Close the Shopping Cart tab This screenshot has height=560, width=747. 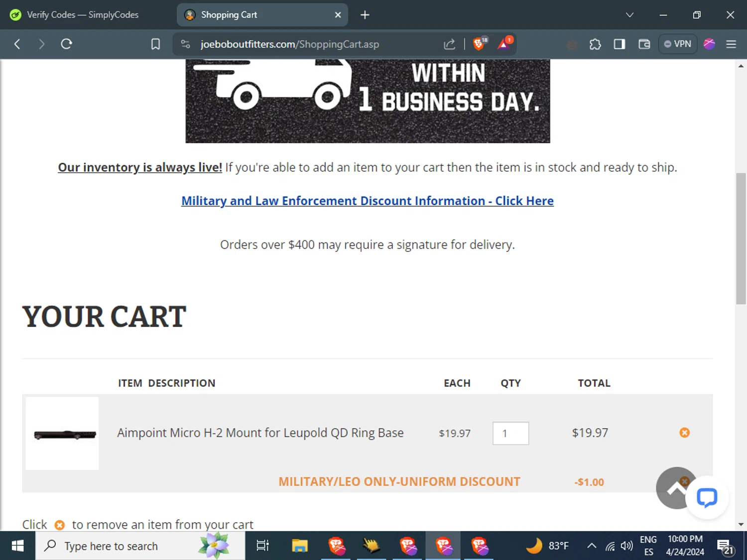tap(338, 15)
